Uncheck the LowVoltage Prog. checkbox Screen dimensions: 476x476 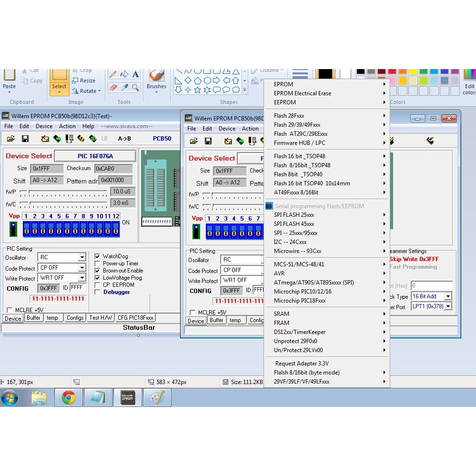98,278
